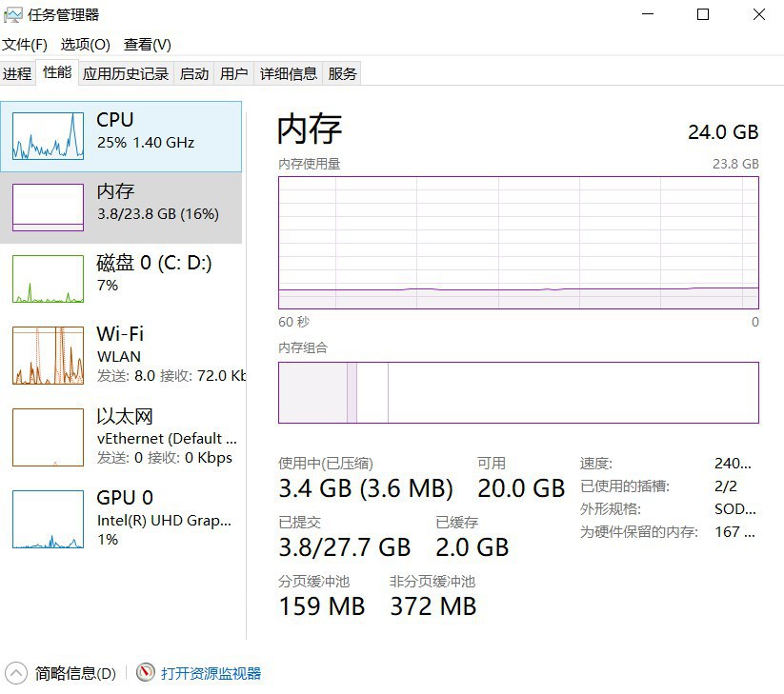The width and height of the screenshot is (784, 694).
Task: Open the 选项(O) menu
Action: coord(86,45)
